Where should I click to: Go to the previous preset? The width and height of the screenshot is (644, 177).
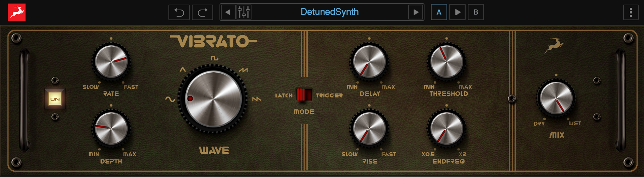pyautogui.click(x=228, y=12)
